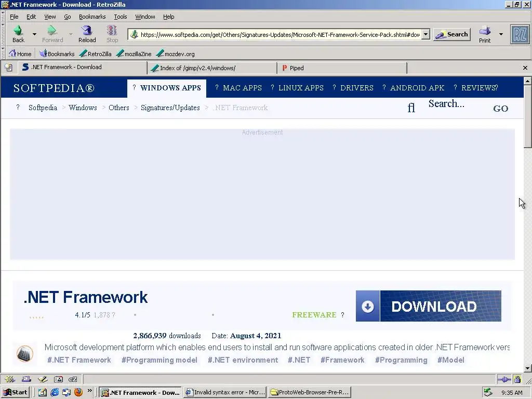Close the current tab with the X
Screen dimensions: 532x399
point(525,68)
